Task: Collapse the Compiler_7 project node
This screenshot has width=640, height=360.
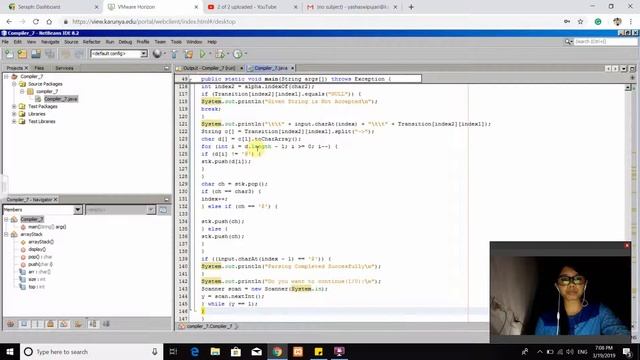Action: (x=6, y=76)
